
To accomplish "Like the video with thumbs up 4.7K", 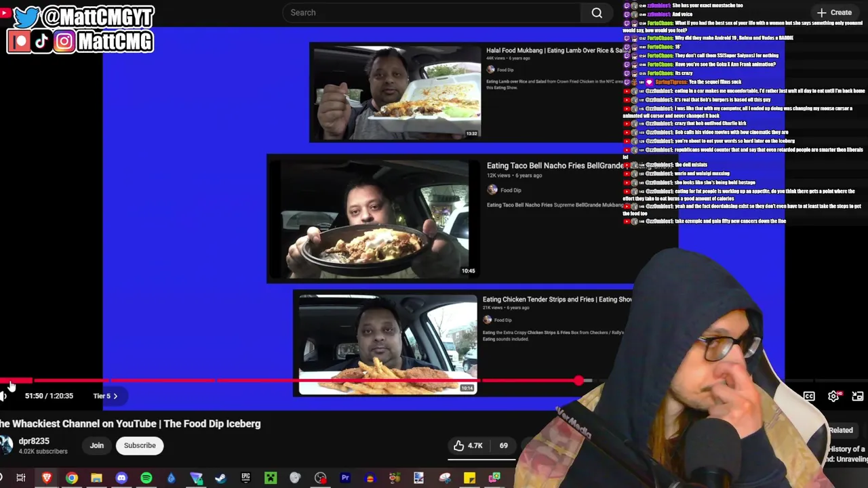I will click(469, 445).
